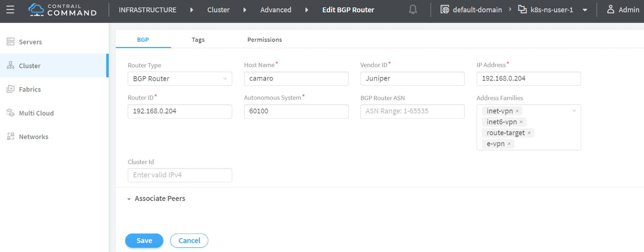
Task: Go to the Advanced breadcrumb link
Action: 276,10
